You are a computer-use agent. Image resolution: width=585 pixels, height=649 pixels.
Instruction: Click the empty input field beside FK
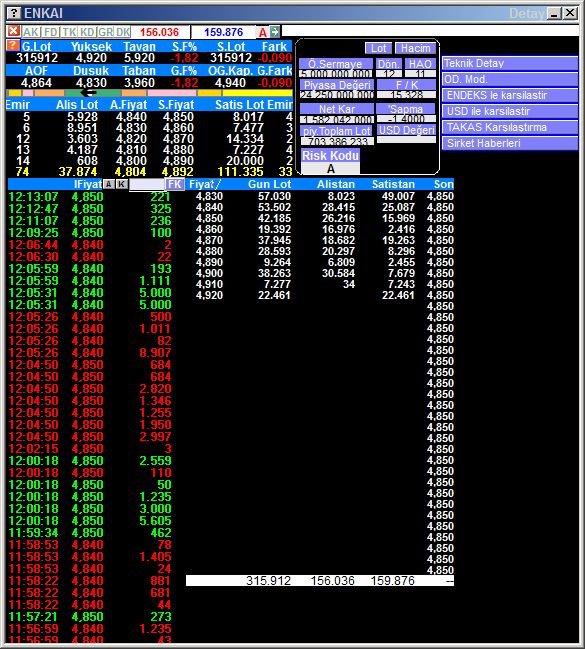tap(147, 185)
